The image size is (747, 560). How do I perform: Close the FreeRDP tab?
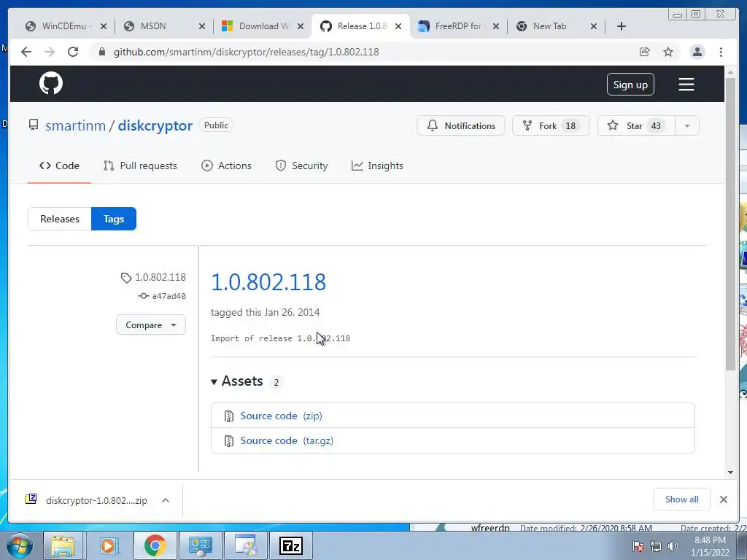click(496, 26)
